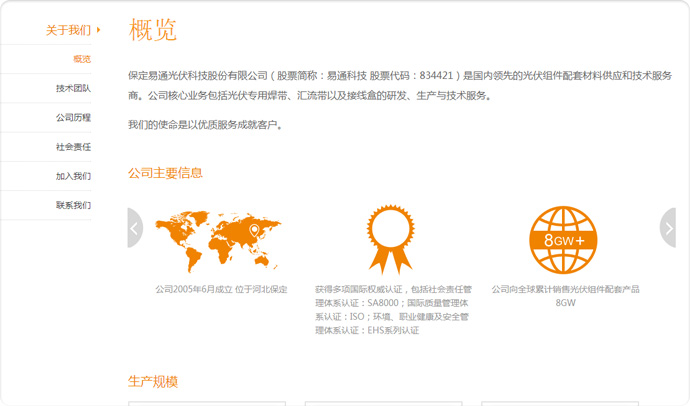The image size is (690, 406).
Task: Click the orange world map icon
Action: [218, 241]
